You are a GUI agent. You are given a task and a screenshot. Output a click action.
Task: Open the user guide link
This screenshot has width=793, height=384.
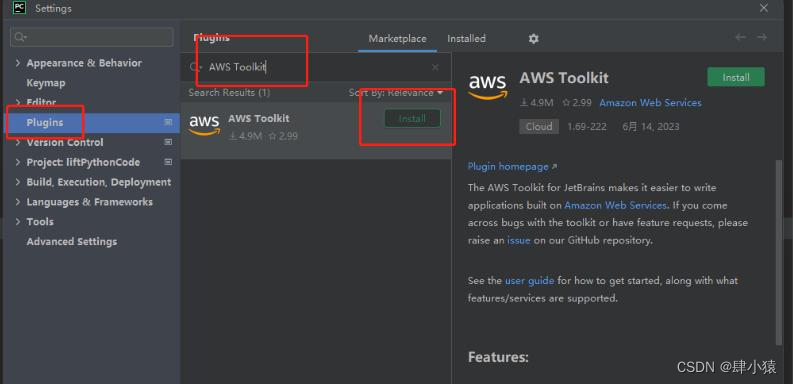pos(530,280)
